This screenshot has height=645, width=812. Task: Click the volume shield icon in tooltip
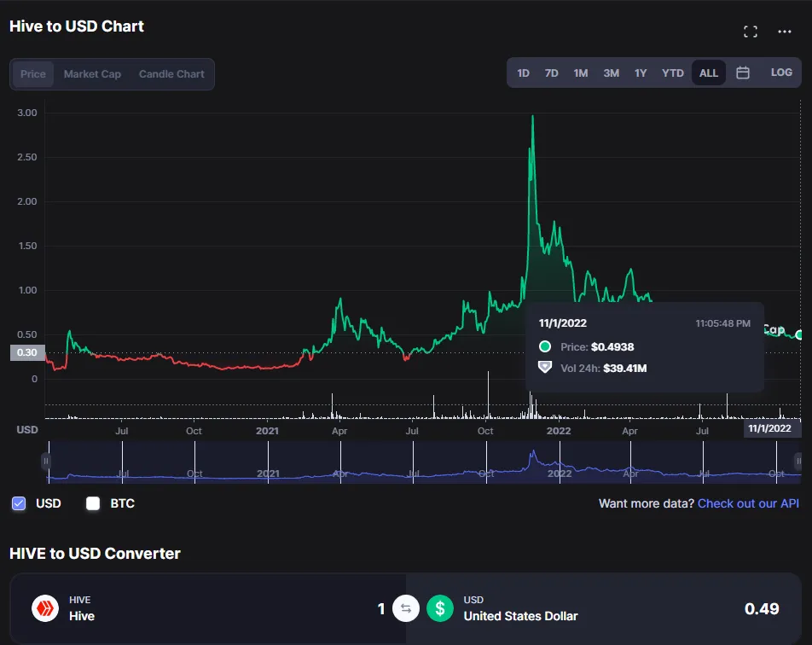click(x=545, y=368)
